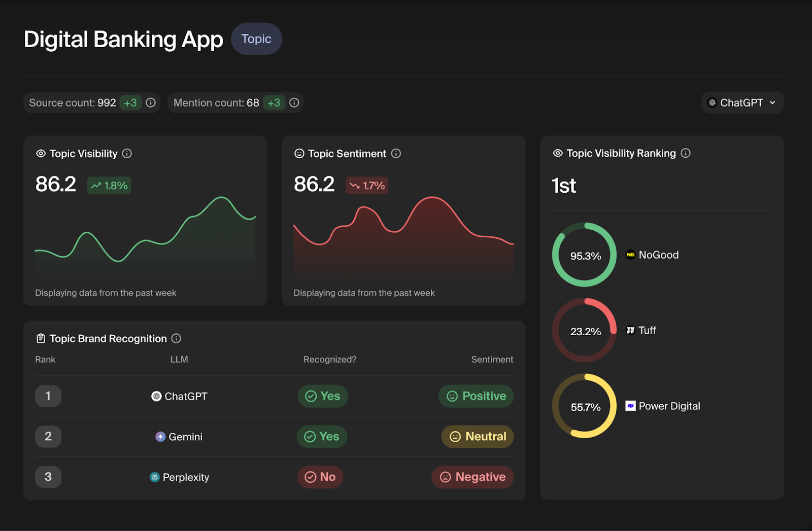
Task: Click the No badge in Perplexity row
Action: pos(320,477)
